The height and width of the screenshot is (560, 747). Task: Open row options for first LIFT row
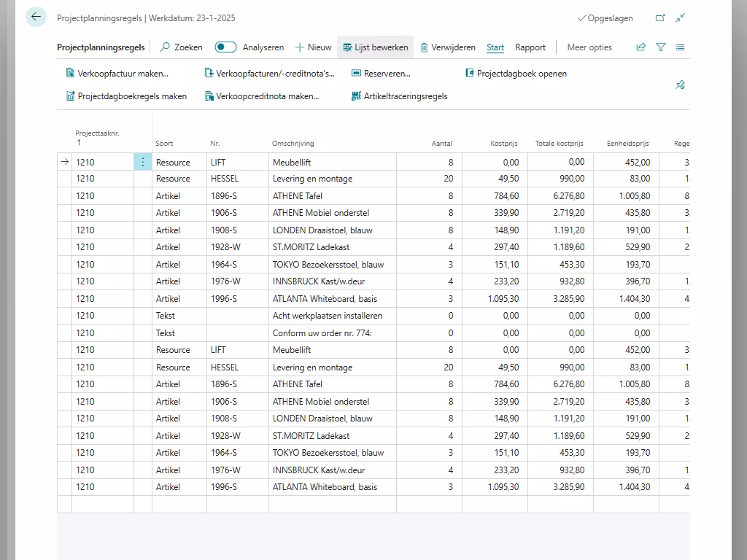click(x=143, y=162)
